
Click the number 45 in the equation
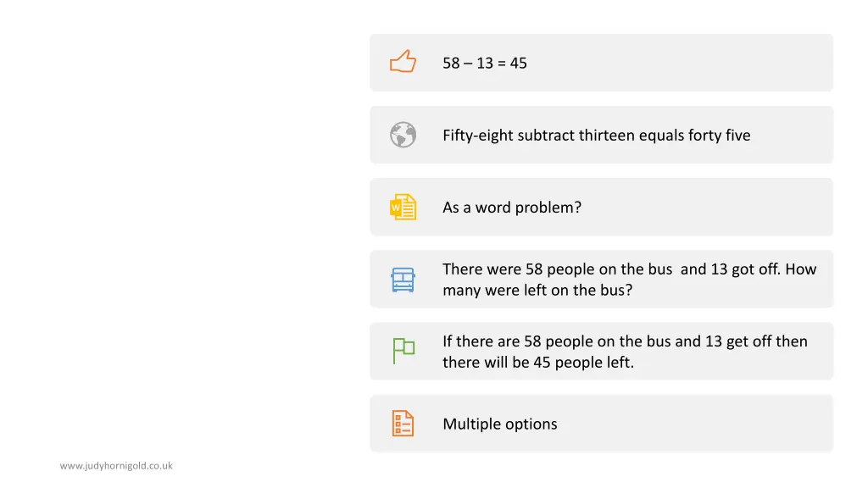(x=519, y=63)
